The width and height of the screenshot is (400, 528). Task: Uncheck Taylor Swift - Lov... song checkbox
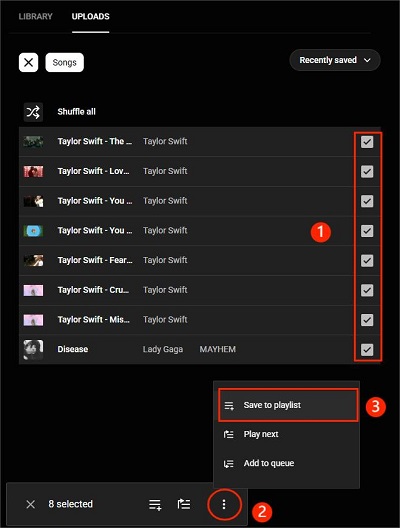(367, 171)
